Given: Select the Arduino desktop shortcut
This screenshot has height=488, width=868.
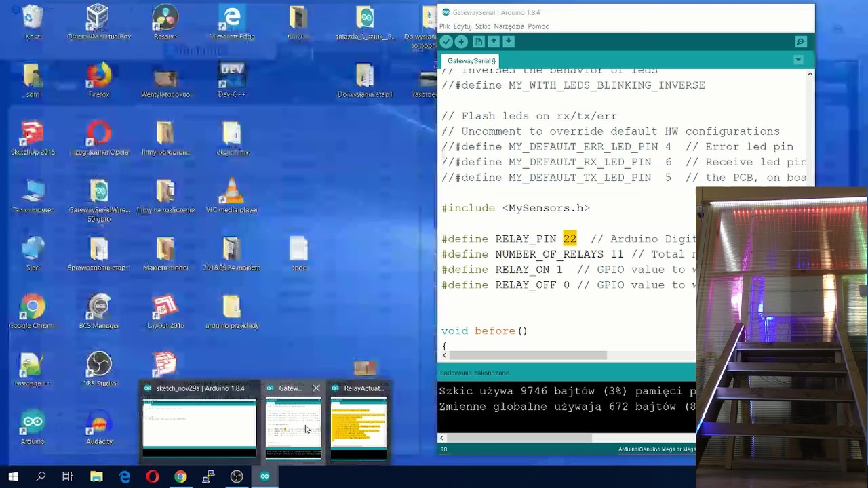Looking at the screenshot, I should click(x=33, y=428).
